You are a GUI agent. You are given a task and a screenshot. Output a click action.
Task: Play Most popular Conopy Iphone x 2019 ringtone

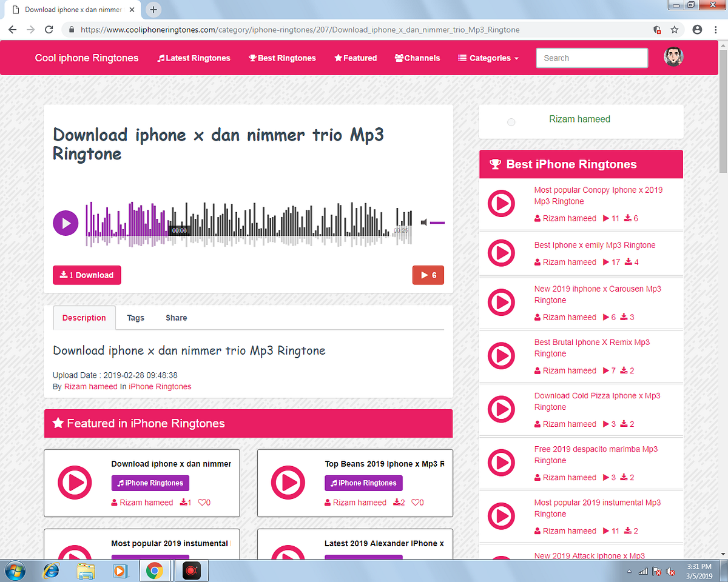[501, 203]
